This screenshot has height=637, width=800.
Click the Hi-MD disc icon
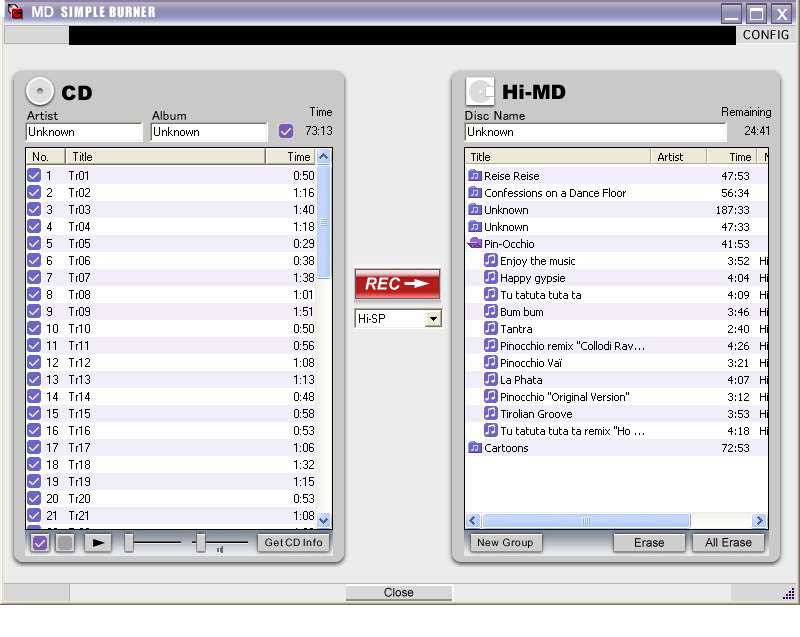click(480, 91)
